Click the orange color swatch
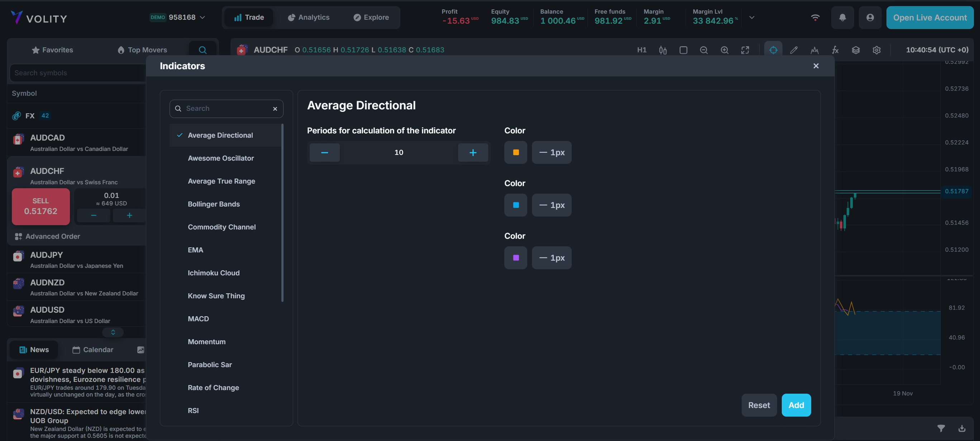This screenshot has height=441, width=980. pyautogui.click(x=515, y=152)
